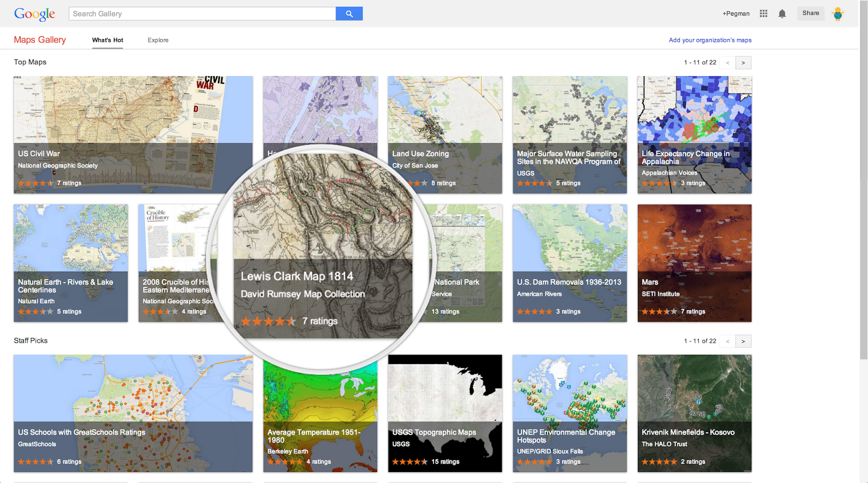The width and height of the screenshot is (868, 483).
Task: Click "National Geographic Society" under US Civil War
Action: (58, 166)
